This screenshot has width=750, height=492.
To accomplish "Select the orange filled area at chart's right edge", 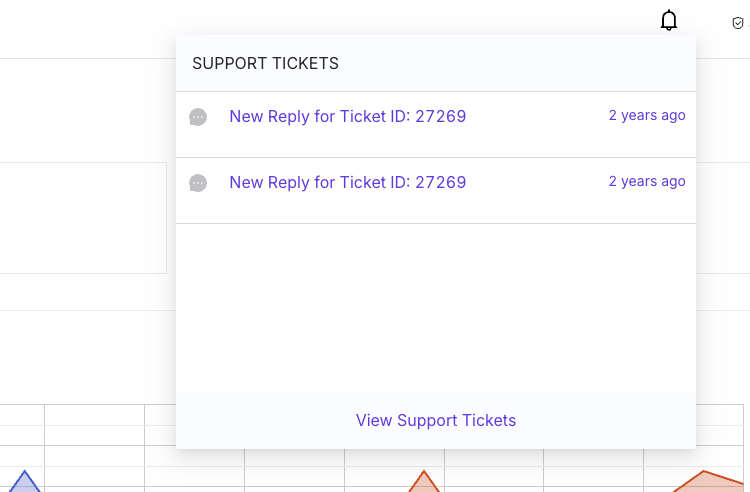I will click(709, 481).
